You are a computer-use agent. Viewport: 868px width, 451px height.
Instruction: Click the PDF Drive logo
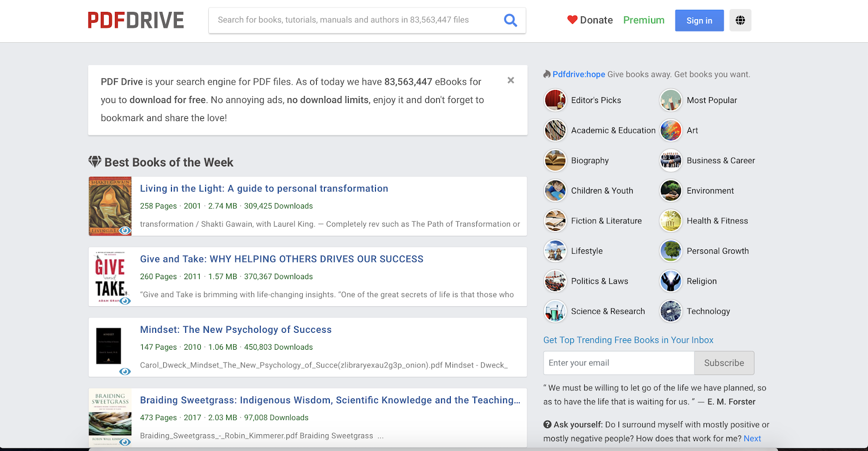[x=136, y=21]
